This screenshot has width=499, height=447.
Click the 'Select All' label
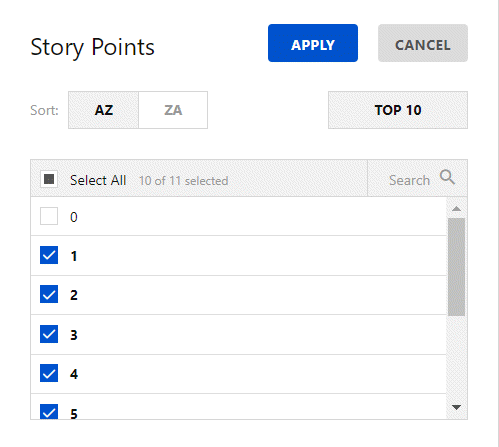pyautogui.click(x=98, y=180)
